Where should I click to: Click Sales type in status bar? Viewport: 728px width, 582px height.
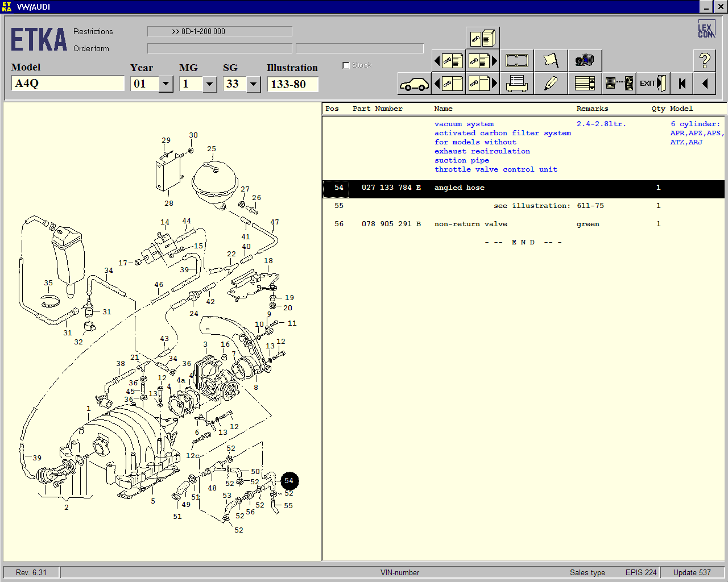[x=588, y=572]
